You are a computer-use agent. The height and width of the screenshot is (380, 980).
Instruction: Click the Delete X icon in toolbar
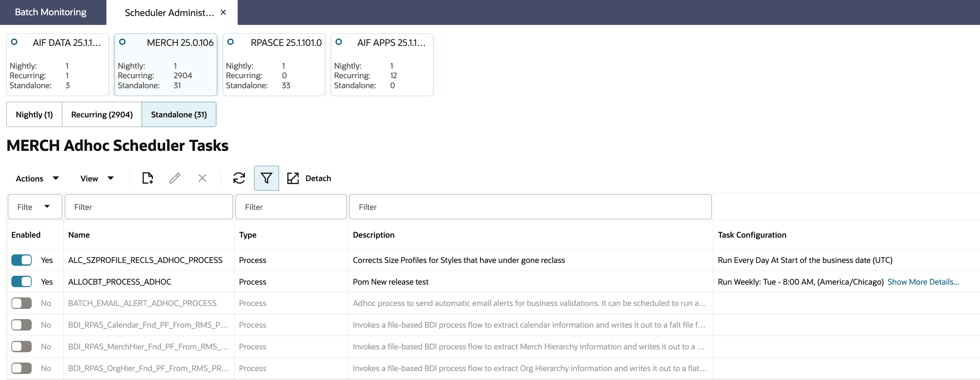pos(202,178)
